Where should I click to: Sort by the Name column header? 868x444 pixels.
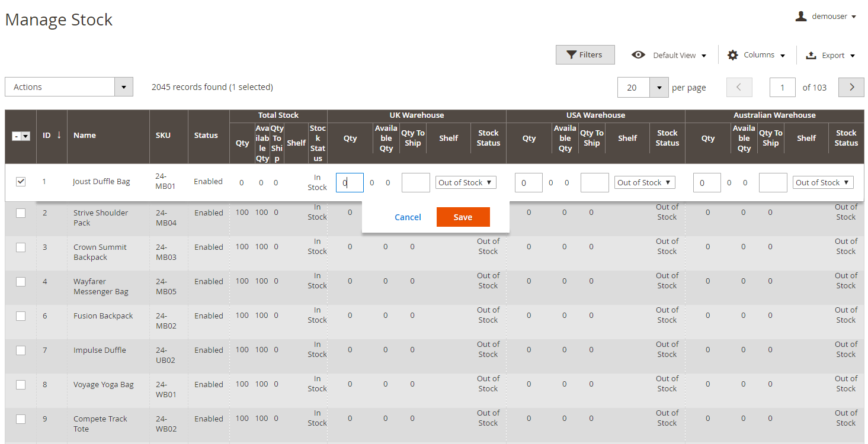coord(85,136)
